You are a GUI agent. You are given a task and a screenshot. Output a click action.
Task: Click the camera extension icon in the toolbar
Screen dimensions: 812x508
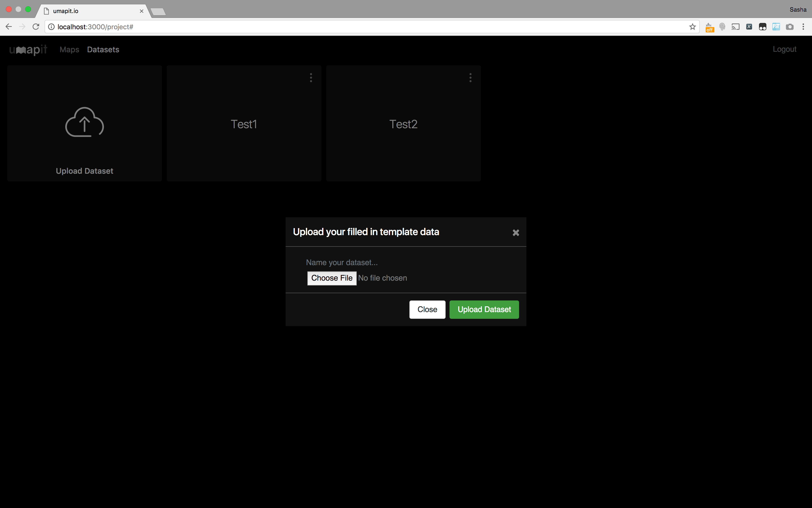(x=790, y=27)
